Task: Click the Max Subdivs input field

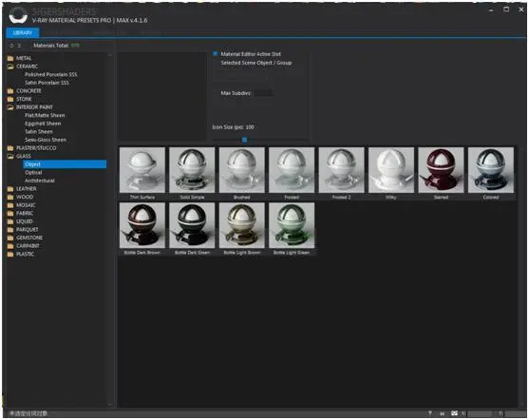Action: [263, 93]
